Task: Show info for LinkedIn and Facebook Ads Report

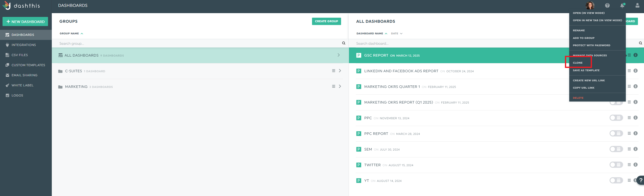Action: point(636,71)
